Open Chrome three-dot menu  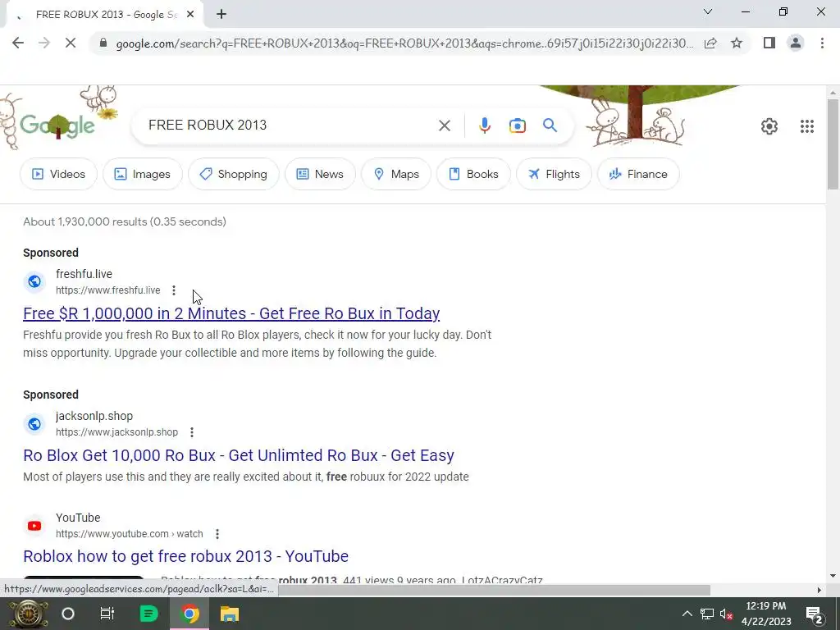coord(822,43)
